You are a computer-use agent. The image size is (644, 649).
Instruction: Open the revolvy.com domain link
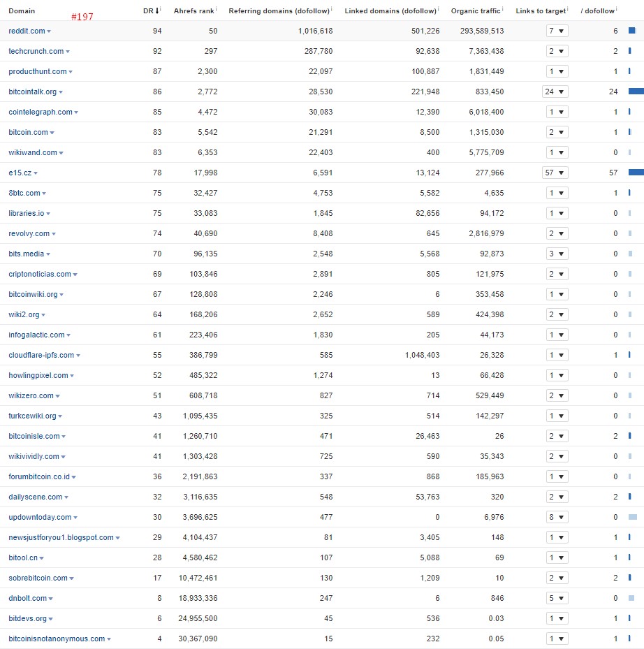coord(29,234)
